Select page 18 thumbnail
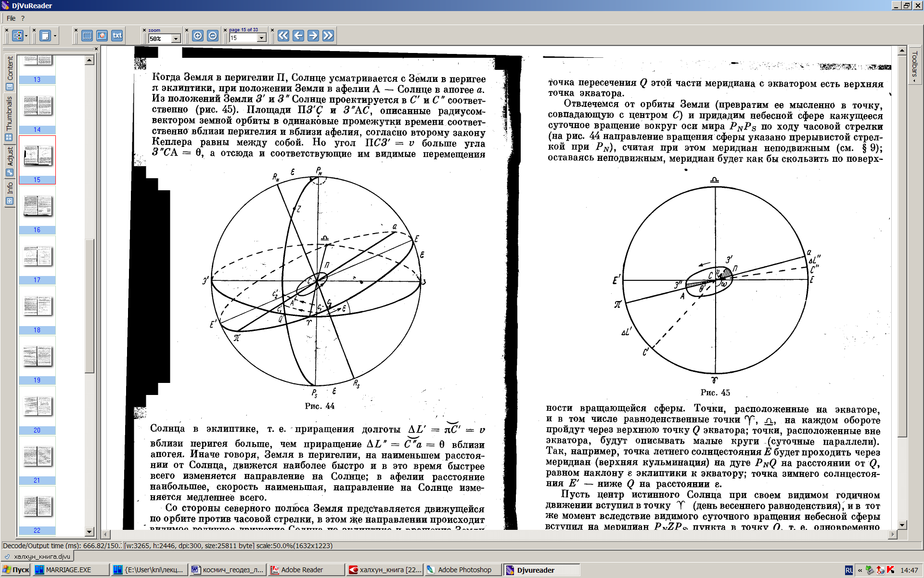924x578 pixels. [x=37, y=310]
